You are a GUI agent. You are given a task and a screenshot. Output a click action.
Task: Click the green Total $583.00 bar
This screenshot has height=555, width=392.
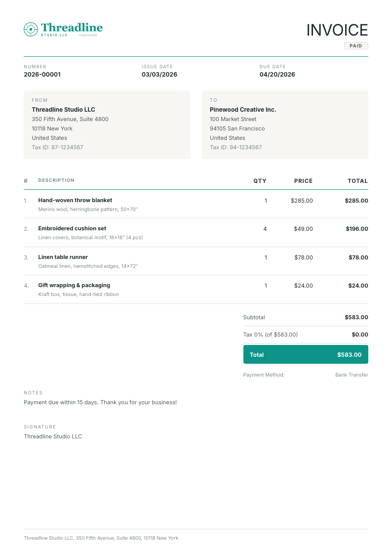[306, 355]
